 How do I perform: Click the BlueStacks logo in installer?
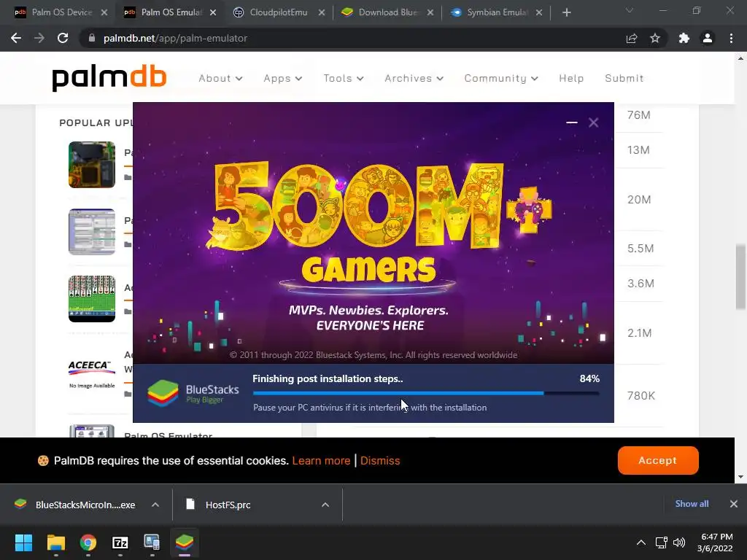[x=193, y=393]
